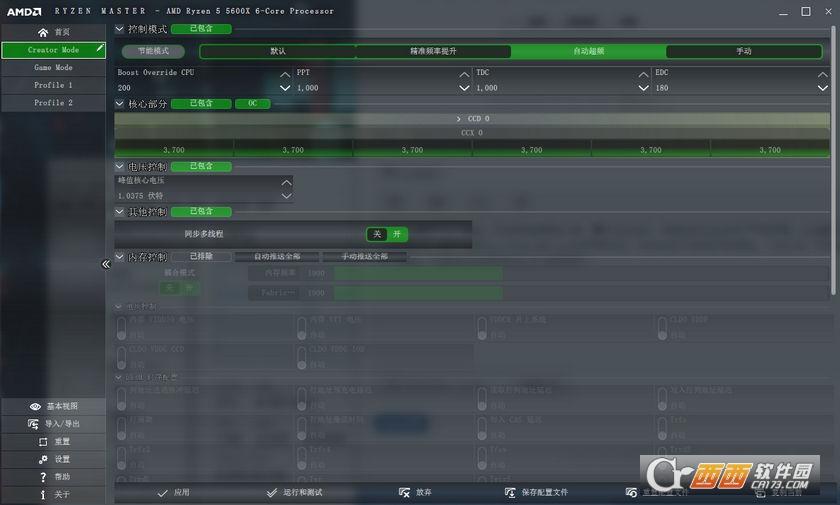Choose the 手动 manual control mode
The width and height of the screenshot is (840, 505).
tap(744, 51)
